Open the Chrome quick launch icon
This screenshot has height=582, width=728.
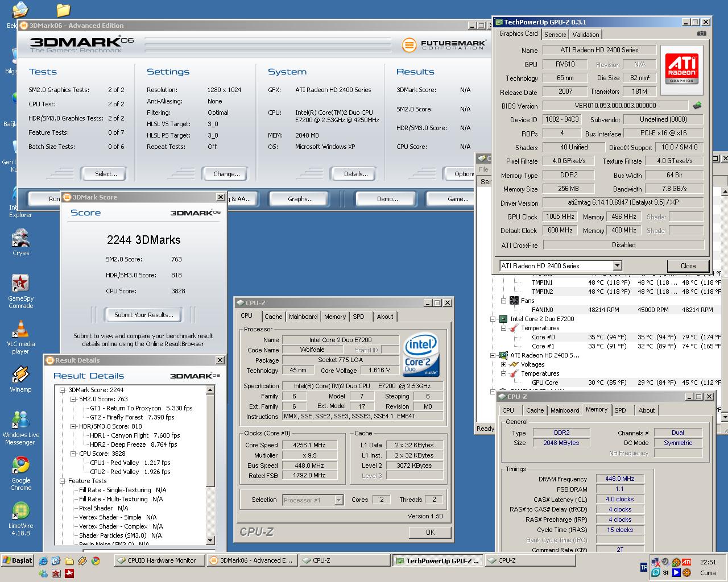tap(96, 560)
